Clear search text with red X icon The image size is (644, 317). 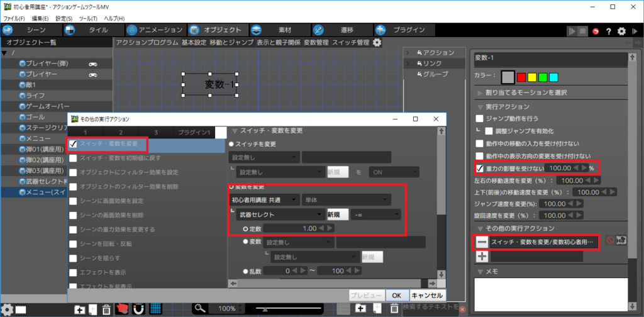pos(462,309)
